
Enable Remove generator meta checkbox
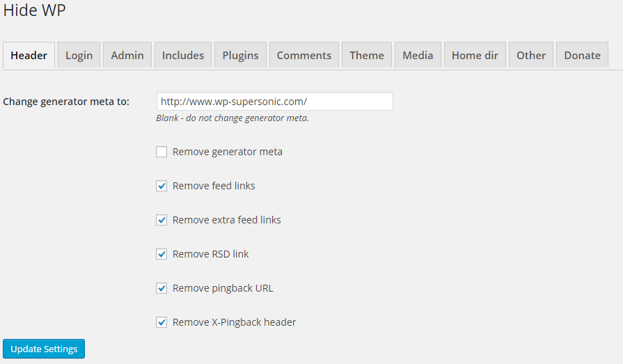(x=161, y=152)
